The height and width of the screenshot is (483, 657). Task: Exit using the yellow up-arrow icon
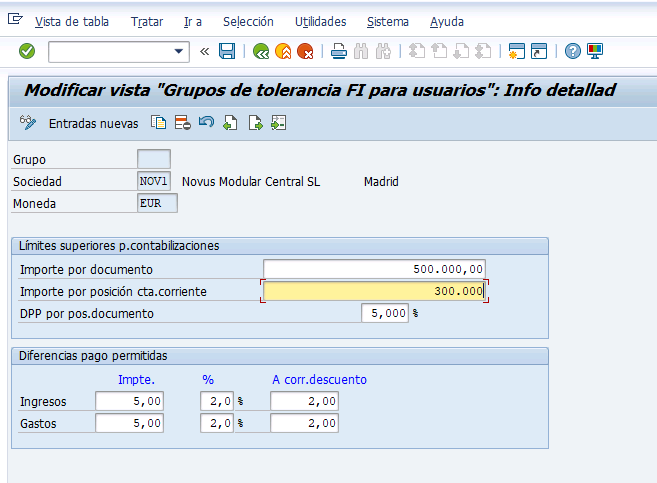(x=283, y=52)
